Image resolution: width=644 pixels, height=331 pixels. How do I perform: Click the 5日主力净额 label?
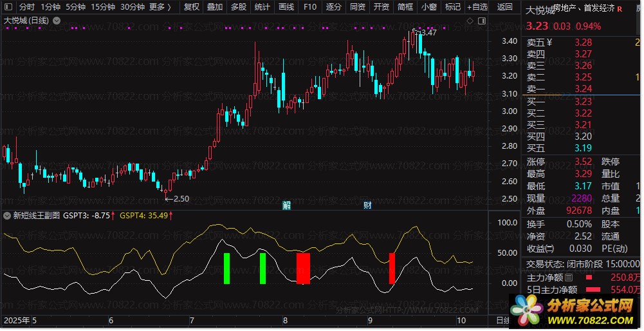coord(552,290)
